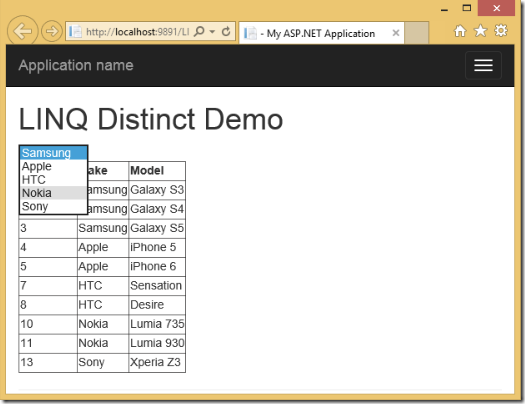Click the Sensation cell
Viewport: 525px width, 404px height.
[157, 286]
